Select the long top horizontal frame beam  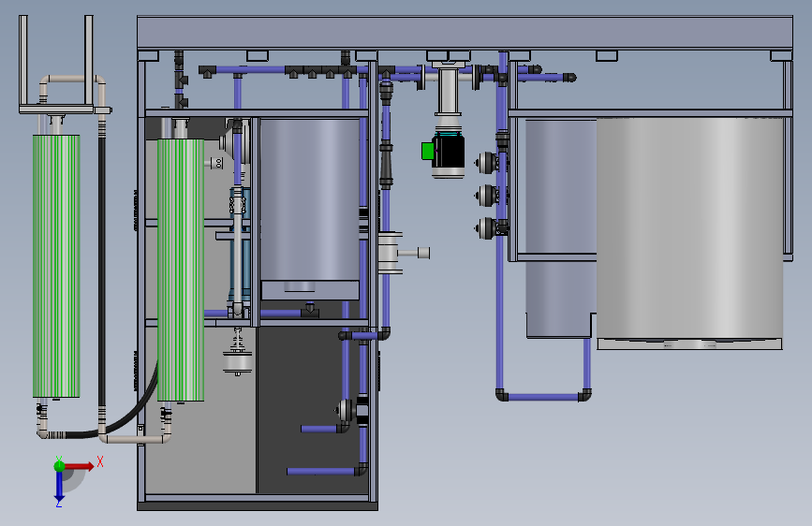tap(465, 32)
